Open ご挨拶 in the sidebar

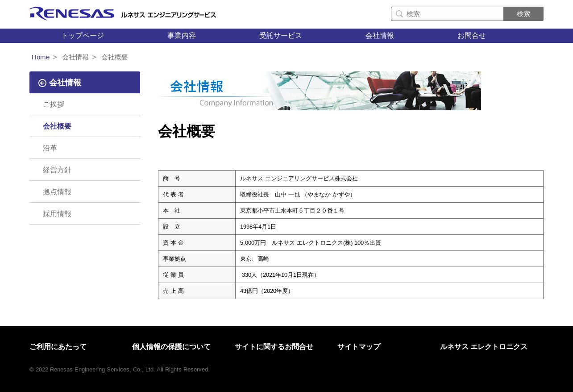54,104
